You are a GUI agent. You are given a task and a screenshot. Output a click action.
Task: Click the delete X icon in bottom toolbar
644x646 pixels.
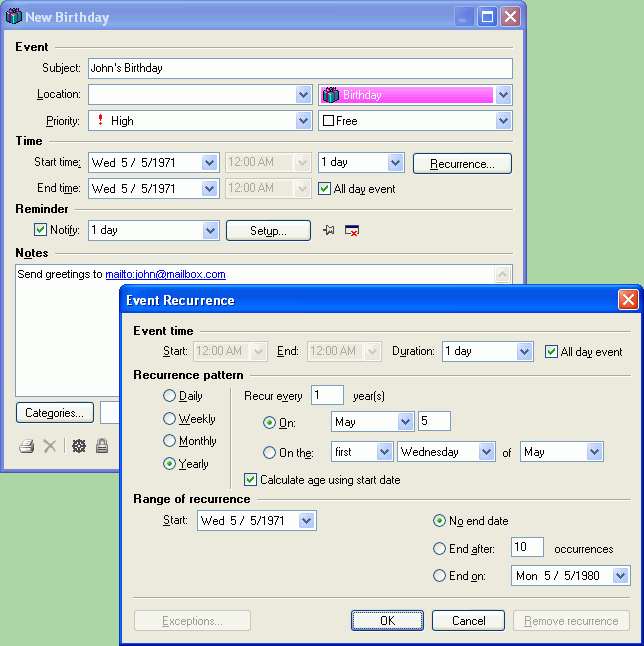(50, 446)
